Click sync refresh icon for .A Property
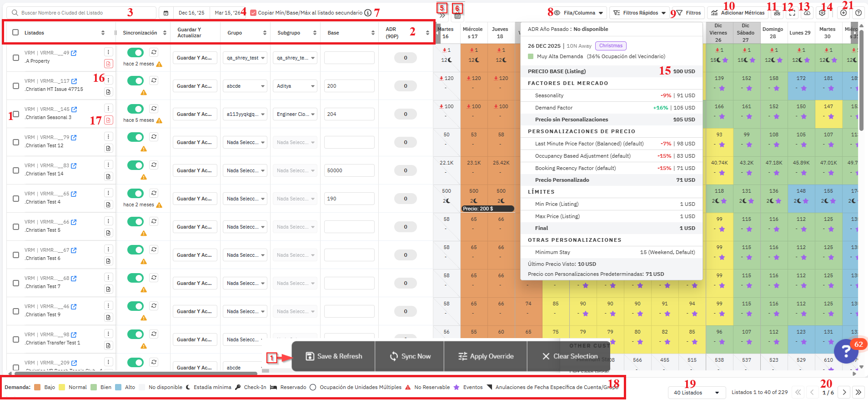868x404 pixels. point(154,52)
